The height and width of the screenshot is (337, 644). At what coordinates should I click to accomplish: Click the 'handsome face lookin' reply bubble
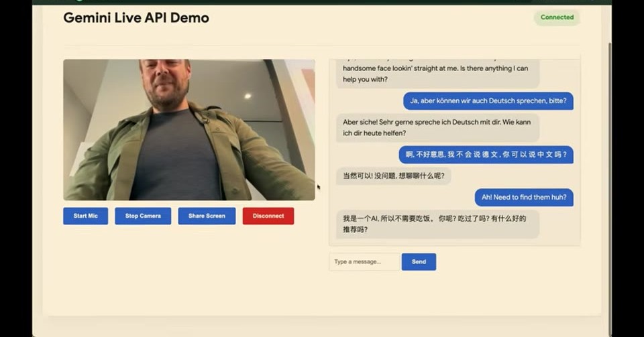[438, 74]
